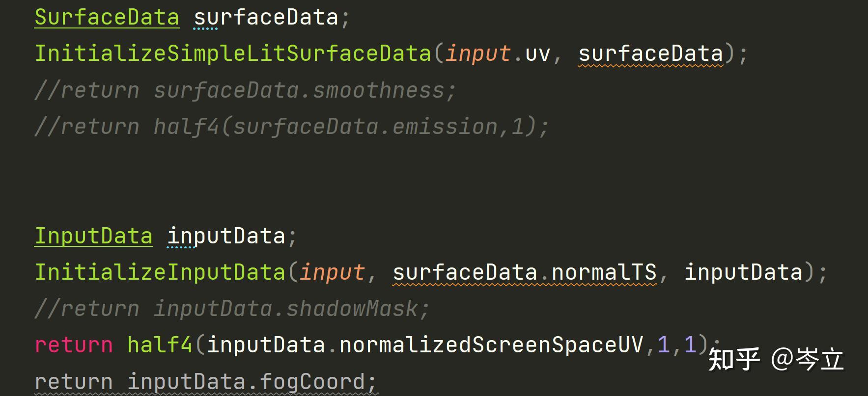Click the half4 constructor call

pos(159,345)
